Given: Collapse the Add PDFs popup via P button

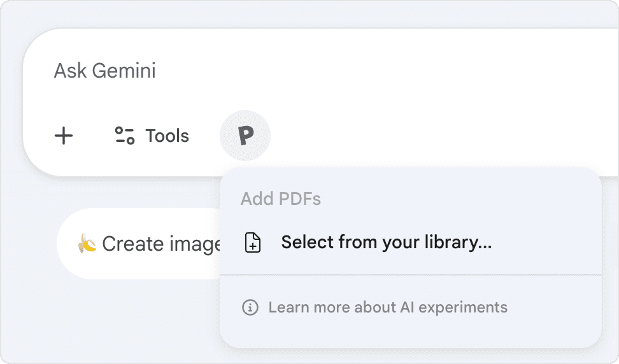Looking at the screenshot, I should coord(245,136).
